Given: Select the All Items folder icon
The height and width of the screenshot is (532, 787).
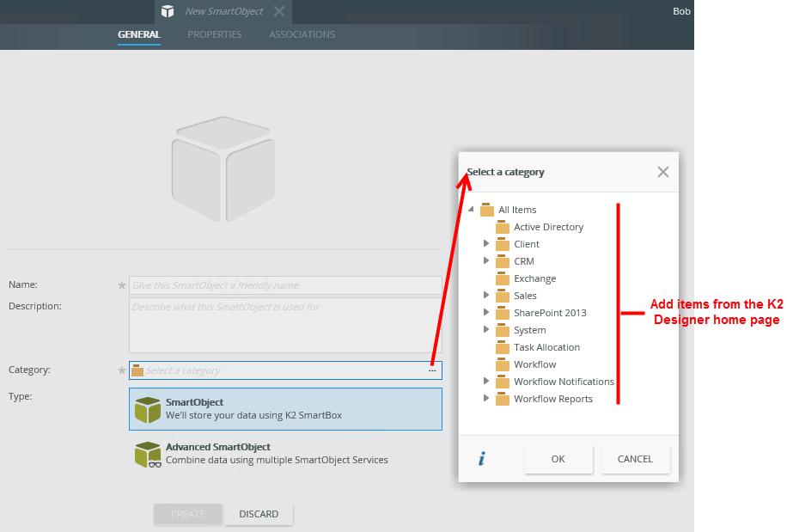Looking at the screenshot, I should 487,210.
